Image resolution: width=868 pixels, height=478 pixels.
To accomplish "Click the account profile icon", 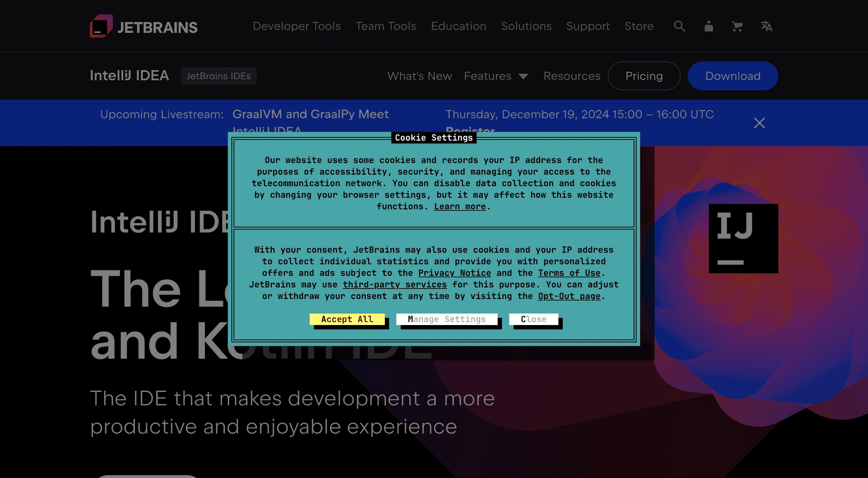I will tap(708, 26).
